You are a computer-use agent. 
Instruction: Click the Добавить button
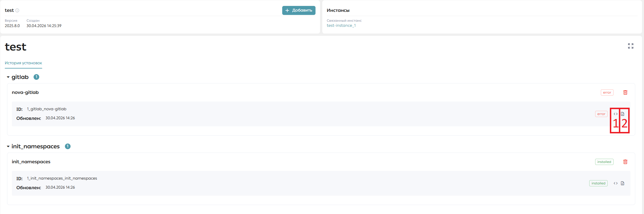[299, 10]
